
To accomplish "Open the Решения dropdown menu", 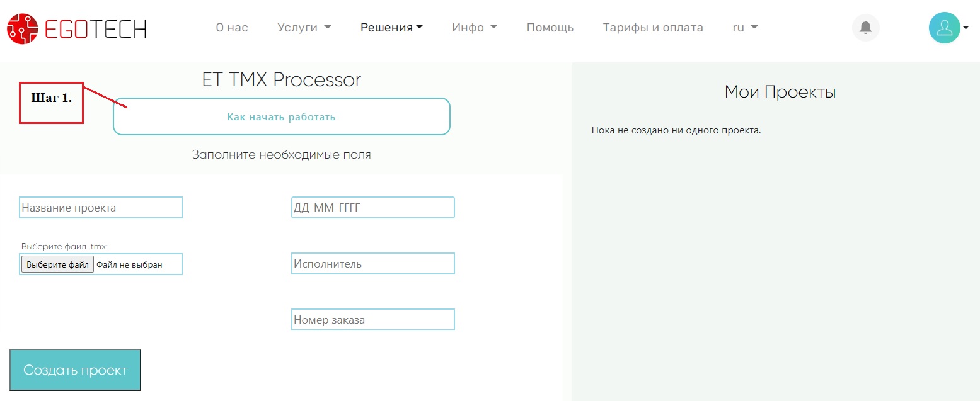I will pos(391,28).
